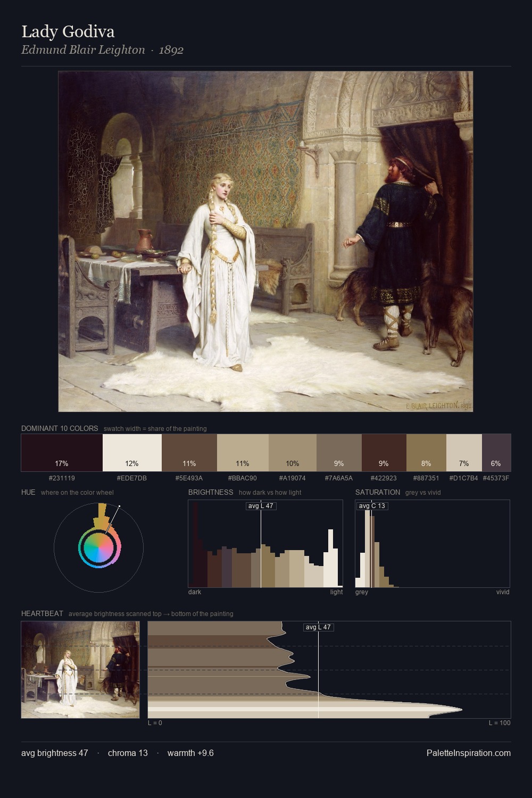Click the light axis label under Brightness
This screenshot has width=532, height=798.
[336, 592]
